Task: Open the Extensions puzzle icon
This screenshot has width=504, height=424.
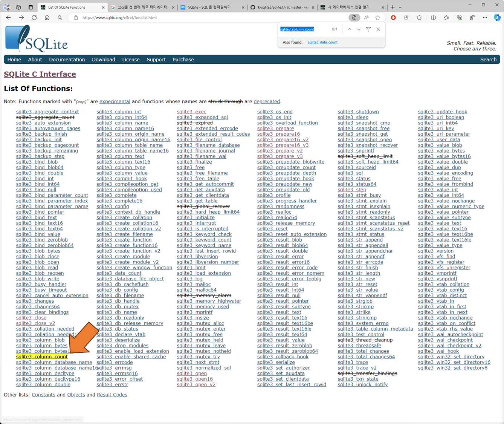Action: coord(419,18)
